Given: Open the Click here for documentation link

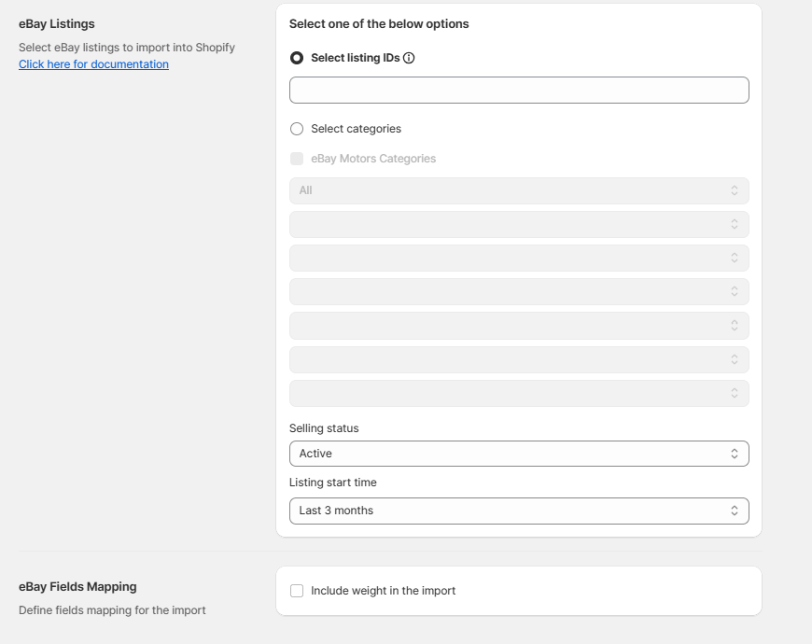Looking at the screenshot, I should [93, 64].
